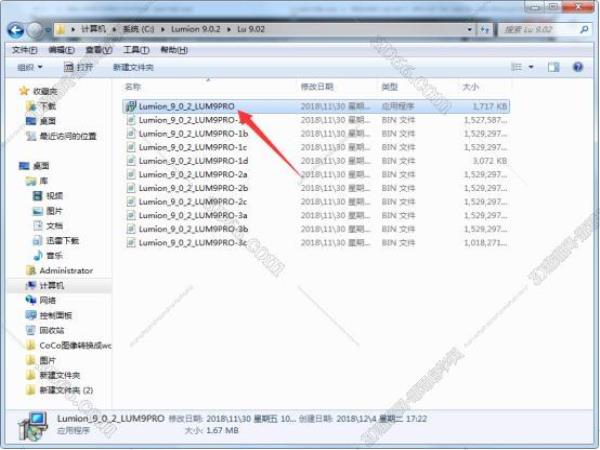This screenshot has width=600, height=450.
Task: Select the file Lumion_9_0_2_LUM9PRO-2b
Action: (193, 188)
